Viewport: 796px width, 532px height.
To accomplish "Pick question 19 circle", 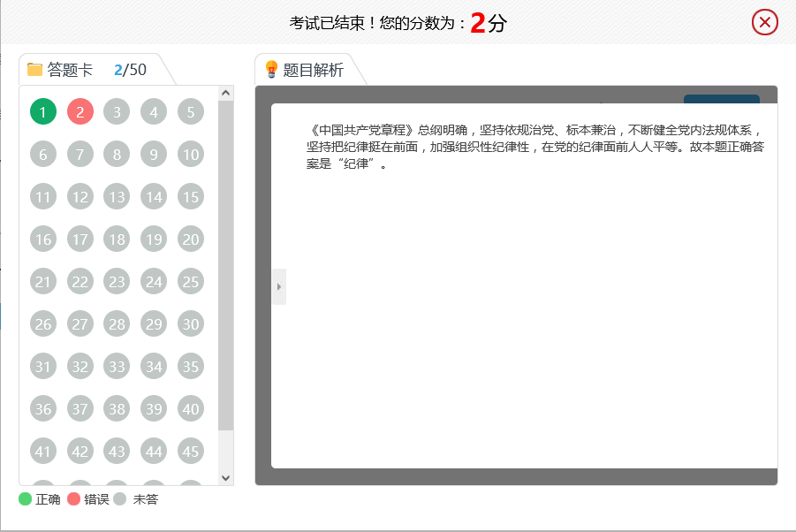I will 154,239.
